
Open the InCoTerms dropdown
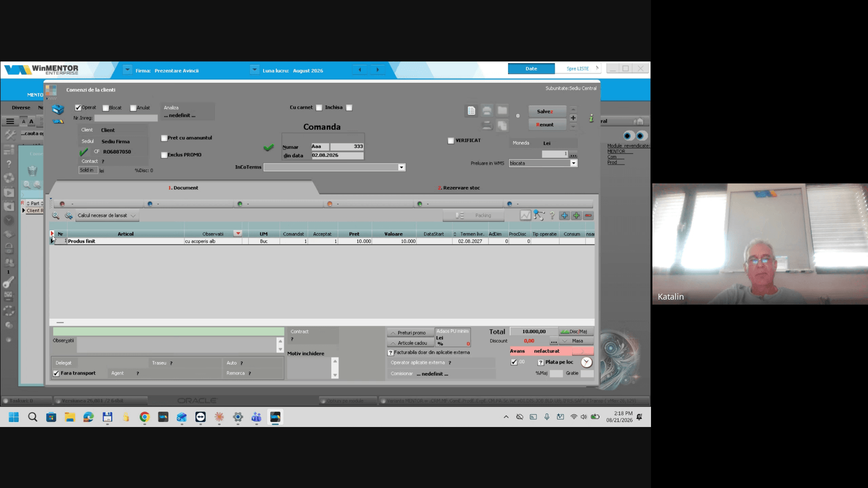(401, 167)
